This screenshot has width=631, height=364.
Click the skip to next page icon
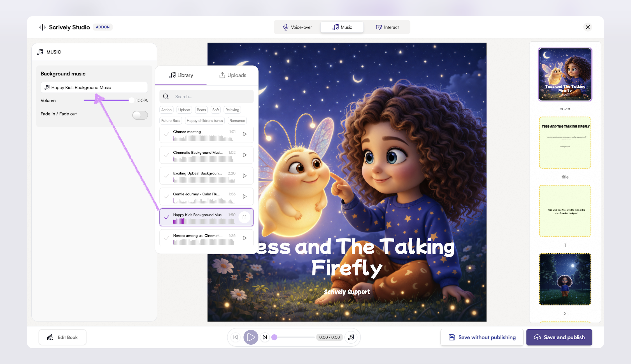pyautogui.click(x=265, y=337)
